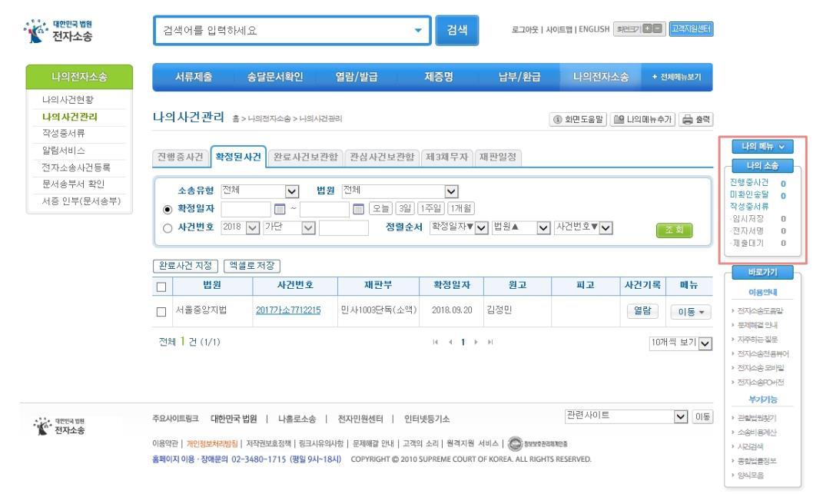Print the page with 출력
813x504 pixels.
696,119
